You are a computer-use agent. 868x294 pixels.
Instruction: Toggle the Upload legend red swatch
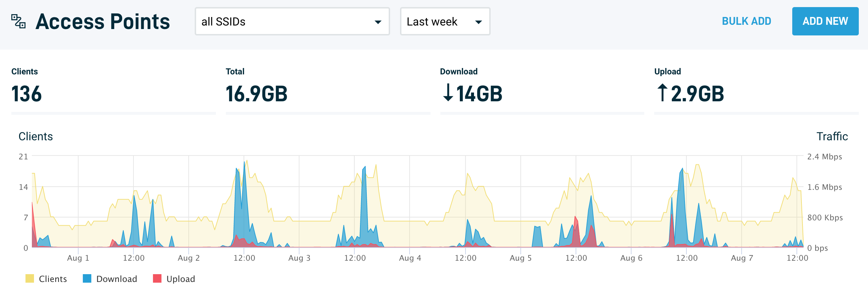(157, 278)
